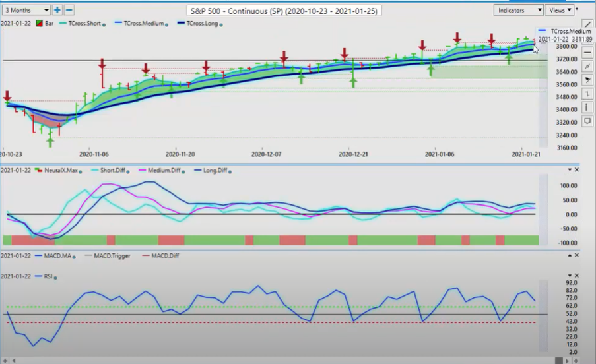Screen dimensions: 596x364
Task: Open settings dot next to TCross.Short
Action: (104, 24)
